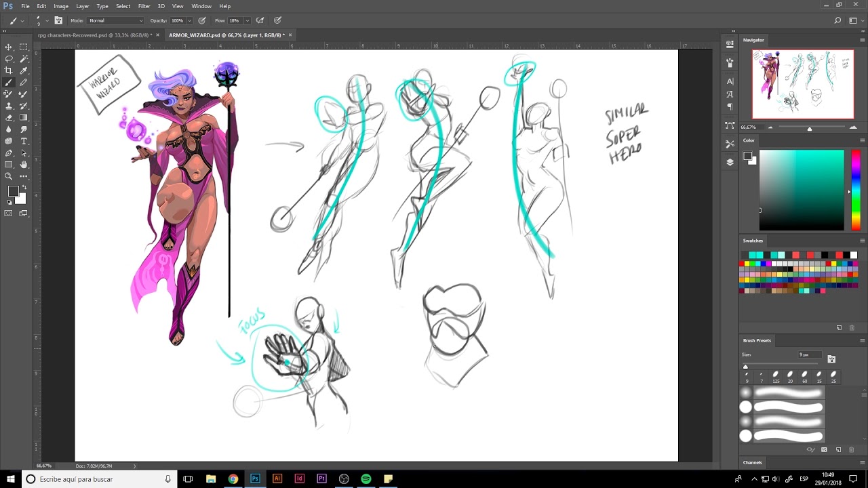The image size is (868, 488).
Task: Click the Navigator canvas thumbnail
Action: (x=803, y=84)
